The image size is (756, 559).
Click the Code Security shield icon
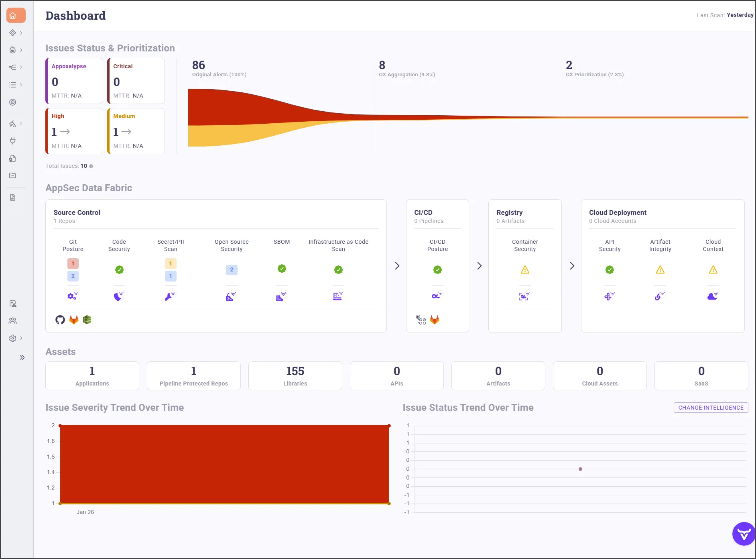coord(119,296)
